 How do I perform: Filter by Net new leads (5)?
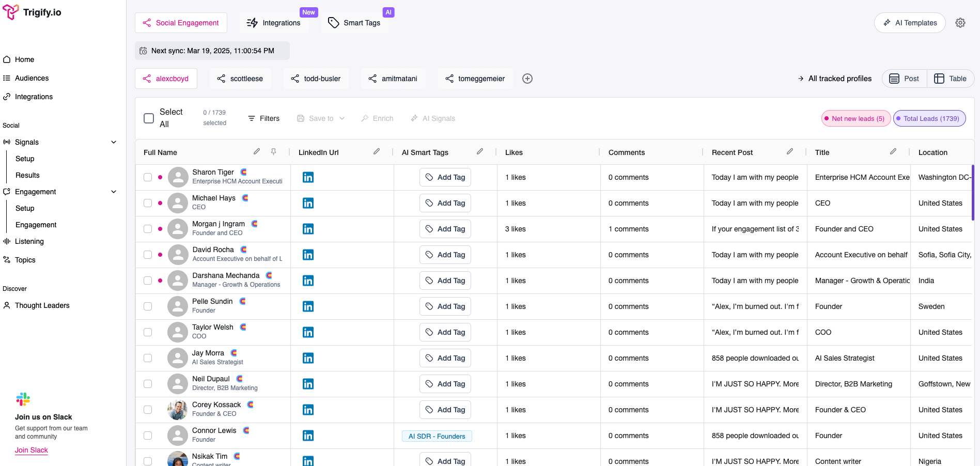tap(856, 118)
